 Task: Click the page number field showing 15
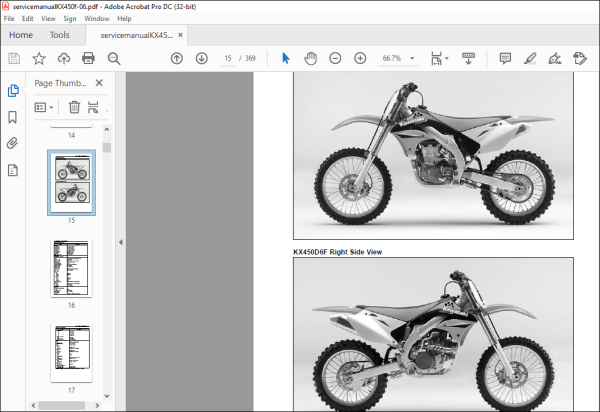click(x=228, y=58)
